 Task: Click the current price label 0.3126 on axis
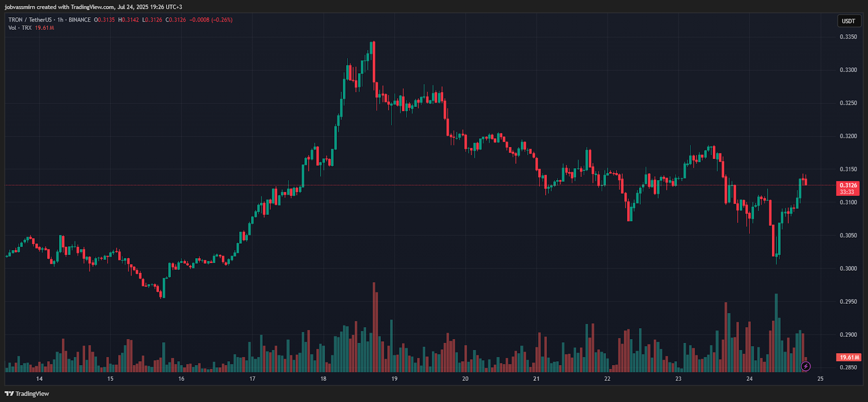[x=849, y=185]
